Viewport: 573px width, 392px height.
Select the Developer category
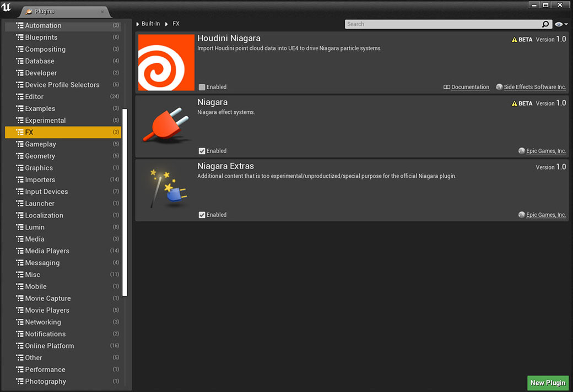pyautogui.click(x=63, y=73)
